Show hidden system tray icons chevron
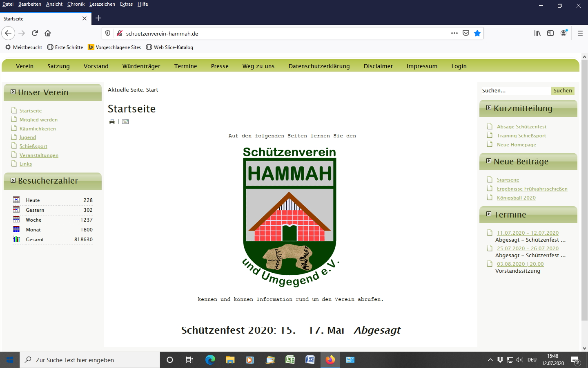Image resolution: width=588 pixels, height=368 pixels. 490,360
